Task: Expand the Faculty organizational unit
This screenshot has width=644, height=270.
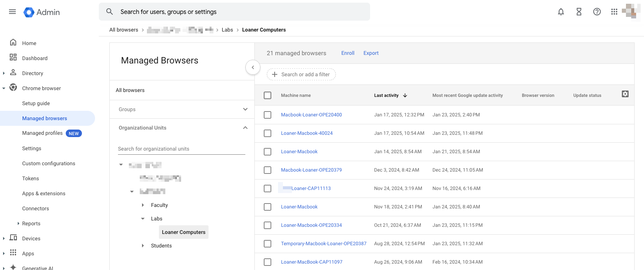Action: tap(143, 205)
